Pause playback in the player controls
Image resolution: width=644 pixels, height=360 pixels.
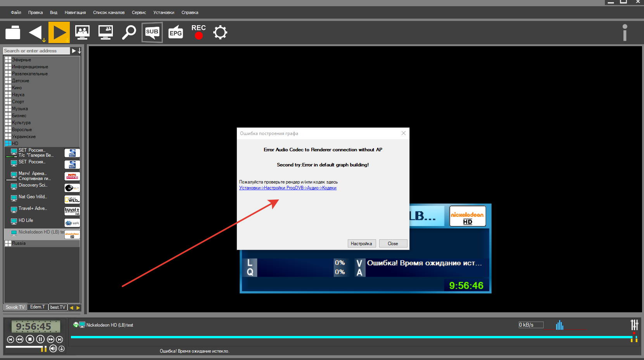coord(40,339)
